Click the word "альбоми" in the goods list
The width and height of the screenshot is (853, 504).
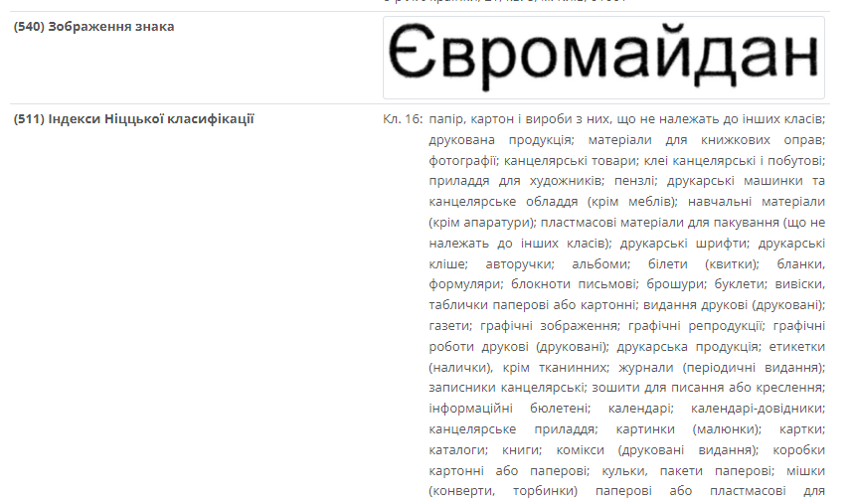(x=601, y=263)
